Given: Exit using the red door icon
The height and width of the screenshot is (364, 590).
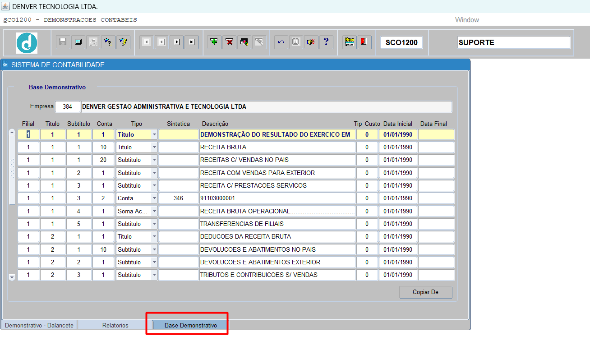Looking at the screenshot, I should pyautogui.click(x=364, y=42).
